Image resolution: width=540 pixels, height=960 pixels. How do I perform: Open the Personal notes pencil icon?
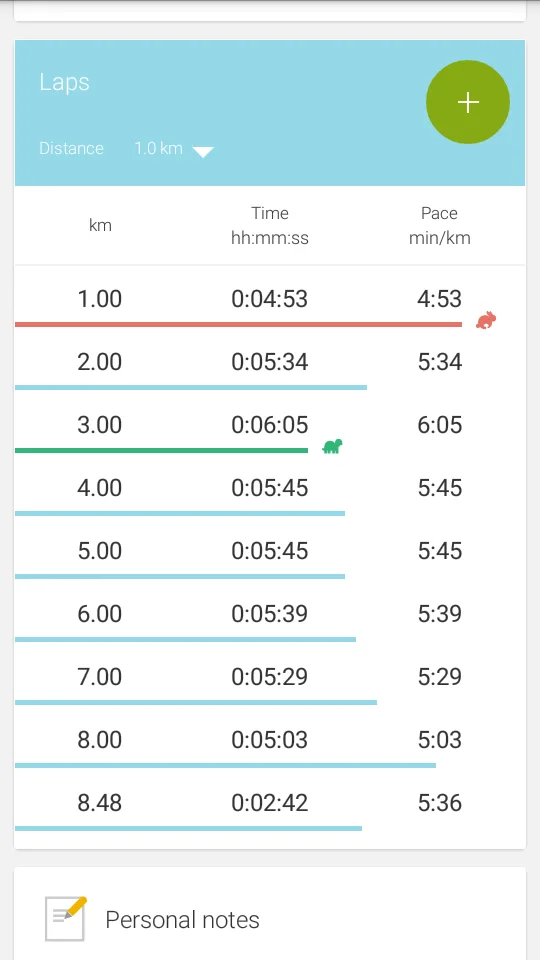click(66, 918)
